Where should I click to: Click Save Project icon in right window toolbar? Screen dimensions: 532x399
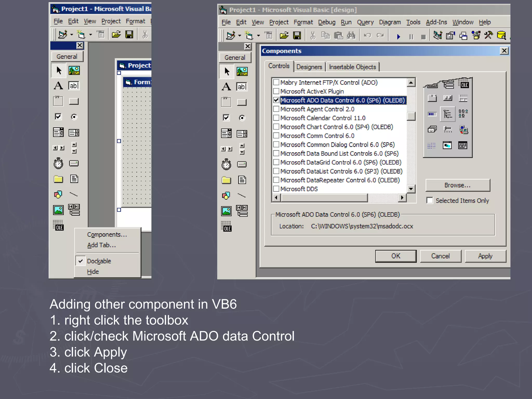(297, 35)
